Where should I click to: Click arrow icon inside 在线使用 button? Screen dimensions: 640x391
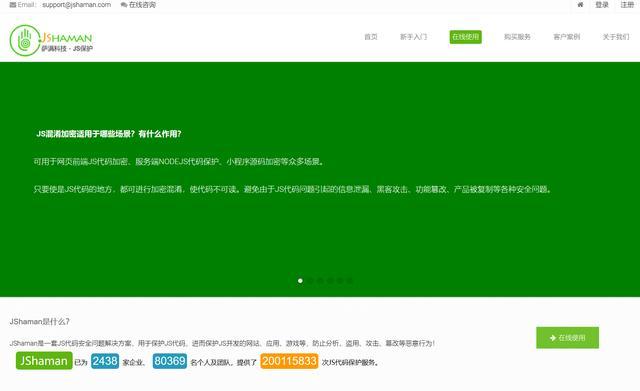[553, 338]
